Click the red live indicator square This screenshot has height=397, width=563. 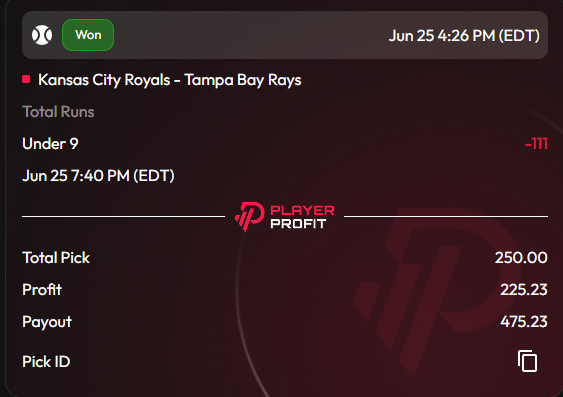(x=26, y=79)
